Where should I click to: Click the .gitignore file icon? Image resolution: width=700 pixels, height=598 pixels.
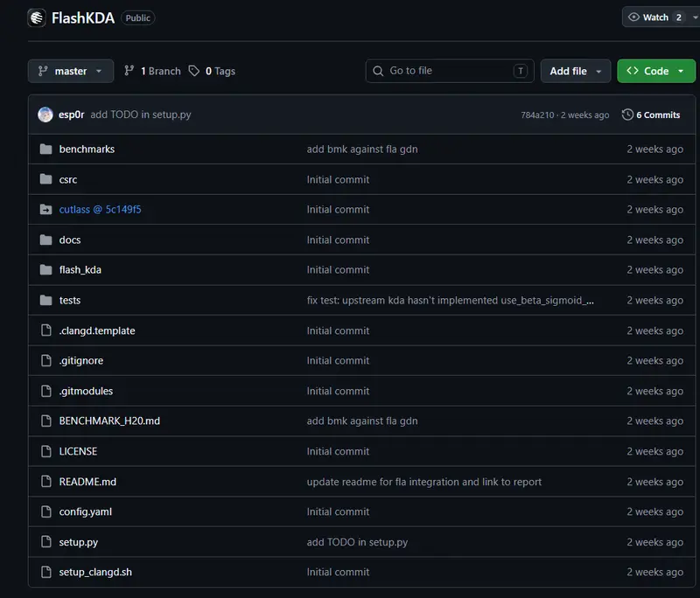(46, 360)
